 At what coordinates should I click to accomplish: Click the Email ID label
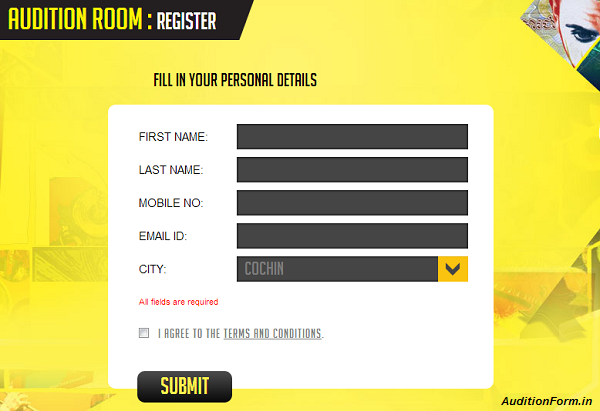click(163, 236)
